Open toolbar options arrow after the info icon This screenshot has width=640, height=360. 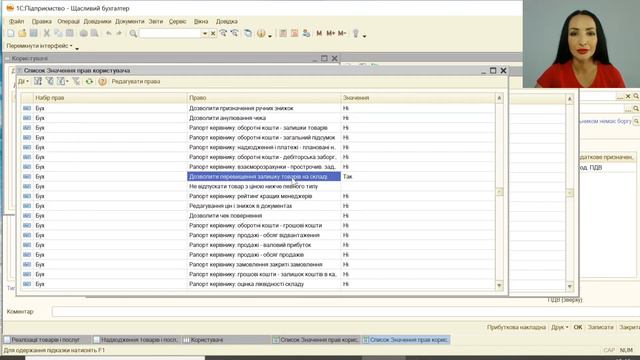[270, 36]
